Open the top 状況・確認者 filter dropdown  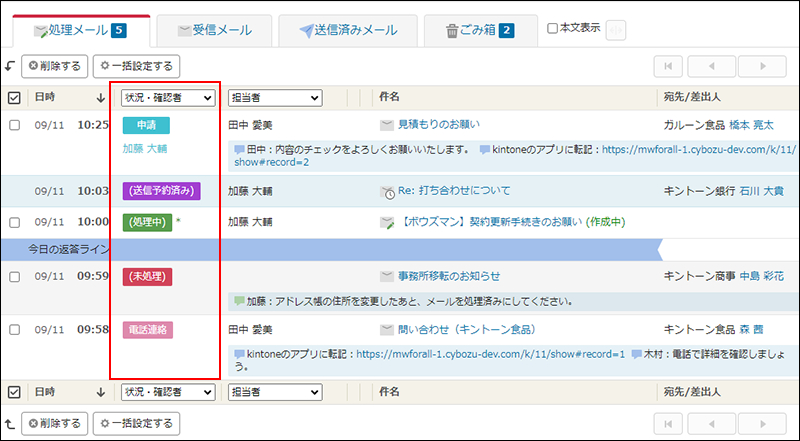(x=167, y=98)
